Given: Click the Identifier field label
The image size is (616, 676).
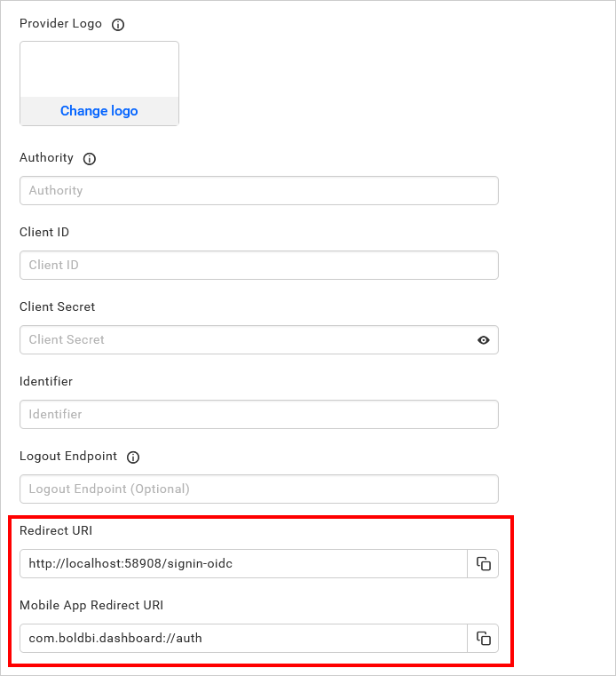Looking at the screenshot, I should (46, 381).
